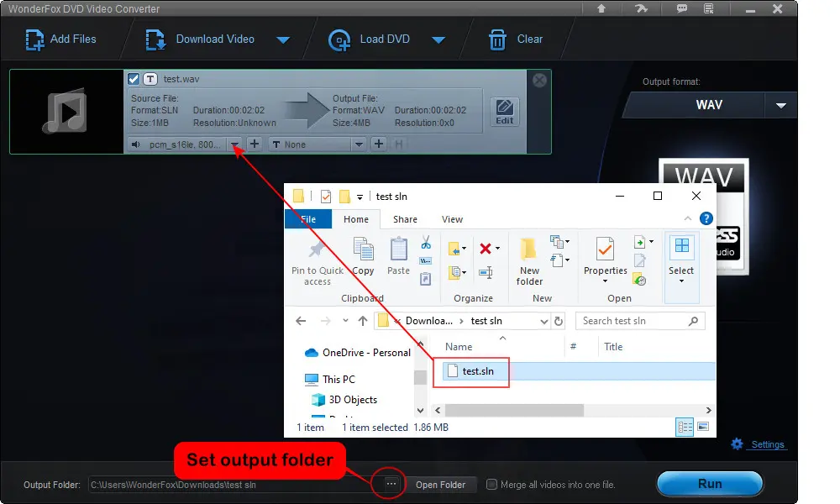Collapse the Explorer ribbon with the chevron
This screenshot has height=504, width=840.
point(688,218)
